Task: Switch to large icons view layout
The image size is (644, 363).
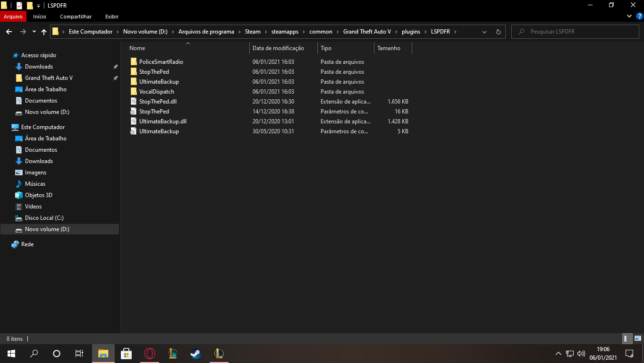Action: point(637,338)
